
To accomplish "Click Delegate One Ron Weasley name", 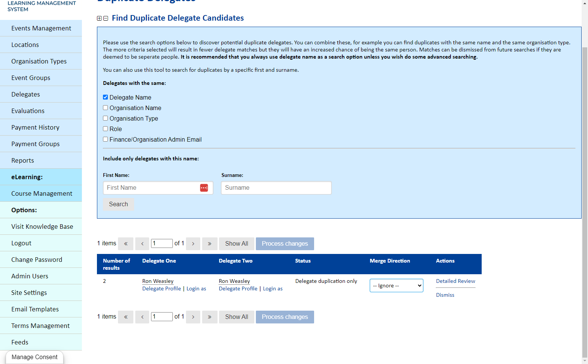I will [x=158, y=281].
